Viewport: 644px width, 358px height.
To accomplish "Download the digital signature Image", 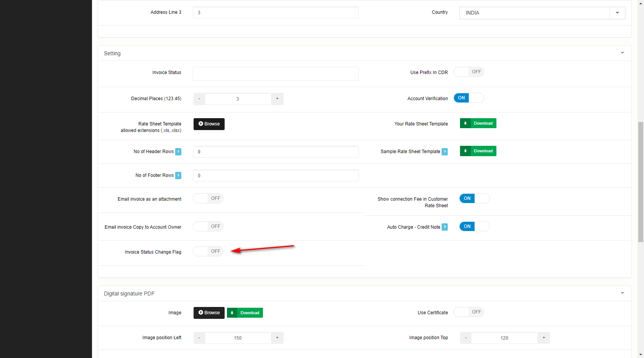I will pos(245,313).
